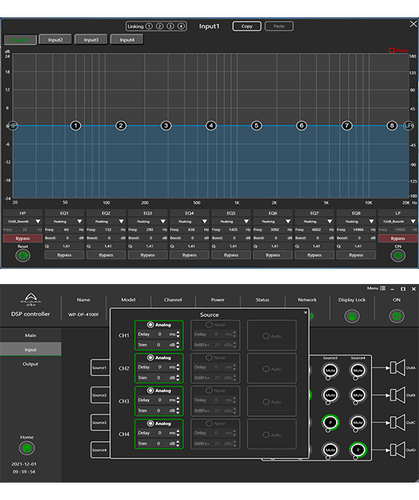This screenshot has height=500, width=419.
Task: Click the Reset icon under HP
Action: pyautogui.click(x=23, y=256)
